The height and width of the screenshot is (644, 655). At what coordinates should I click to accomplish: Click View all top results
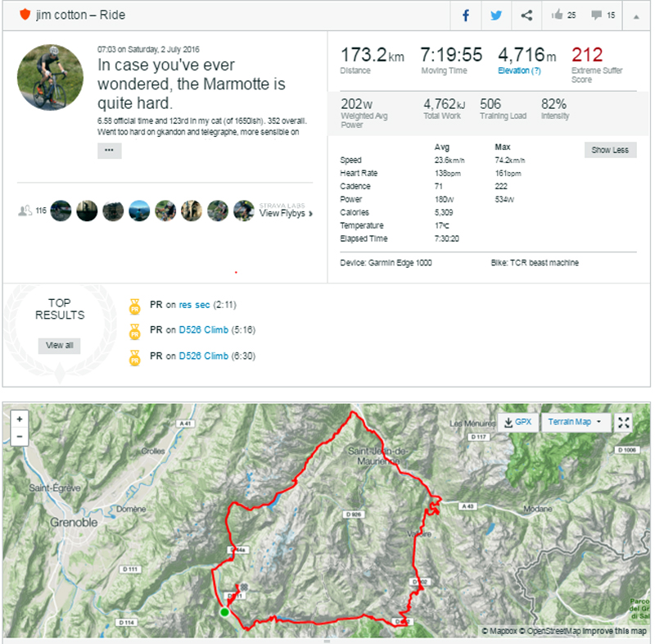pos(59,345)
